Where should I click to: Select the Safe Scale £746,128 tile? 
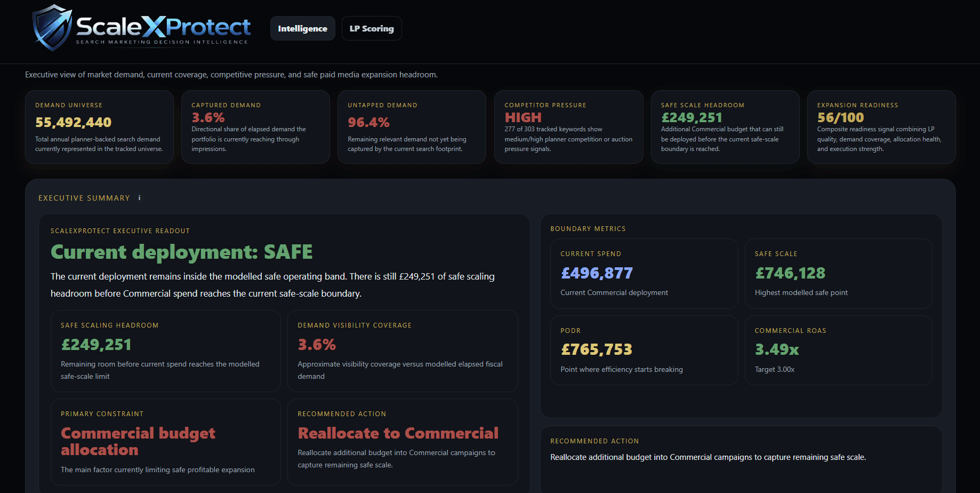(x=838, y=274)
